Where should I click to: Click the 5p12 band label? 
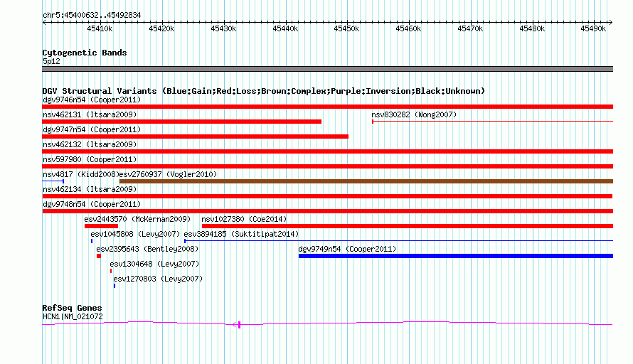51,61
